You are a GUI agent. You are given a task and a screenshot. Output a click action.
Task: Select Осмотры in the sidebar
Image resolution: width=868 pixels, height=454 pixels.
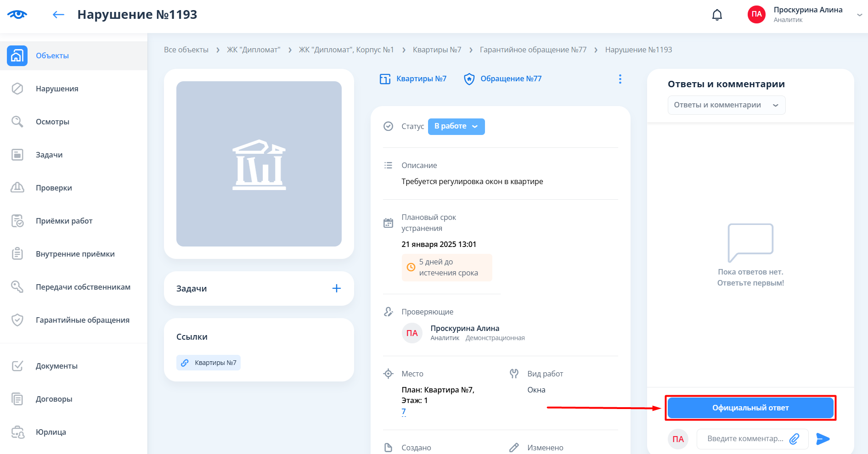(x=52, y=122)
